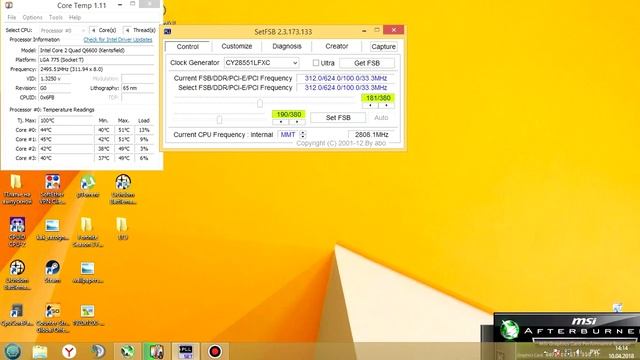Switch to the SetFSB PLL SET taskbar icon
This screenshot has height=360, width=640.
[186, 351]
